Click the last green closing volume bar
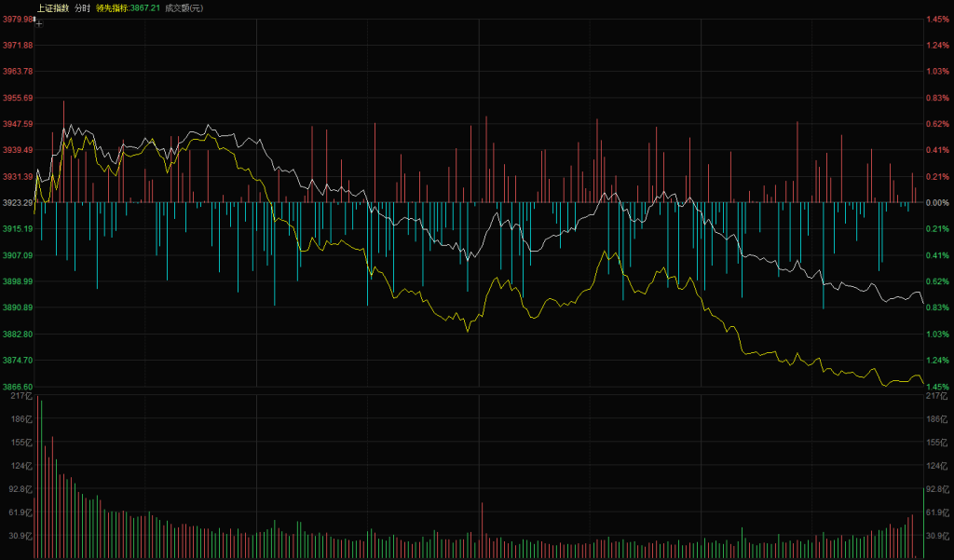 pos(923,522)
